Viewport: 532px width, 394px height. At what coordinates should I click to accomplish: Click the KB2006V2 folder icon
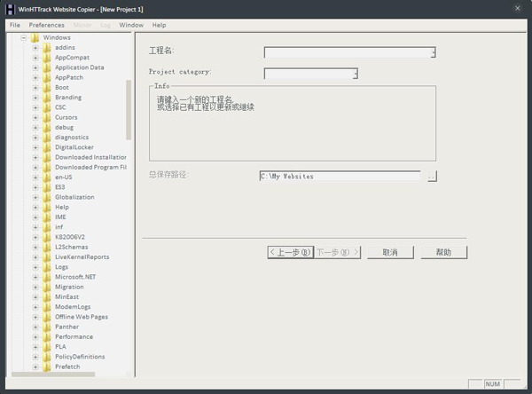tap(47, 237)
